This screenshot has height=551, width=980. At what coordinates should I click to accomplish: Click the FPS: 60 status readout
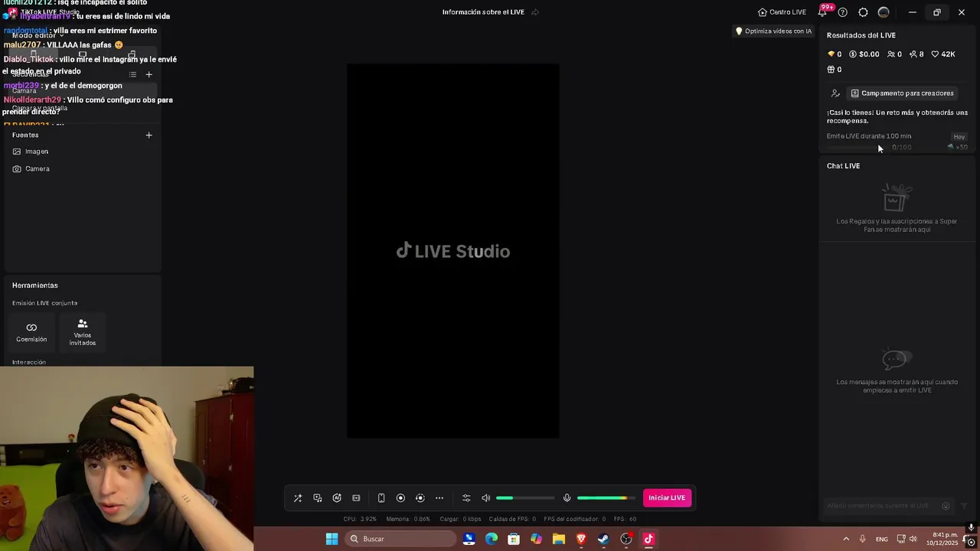coord(625,519)
